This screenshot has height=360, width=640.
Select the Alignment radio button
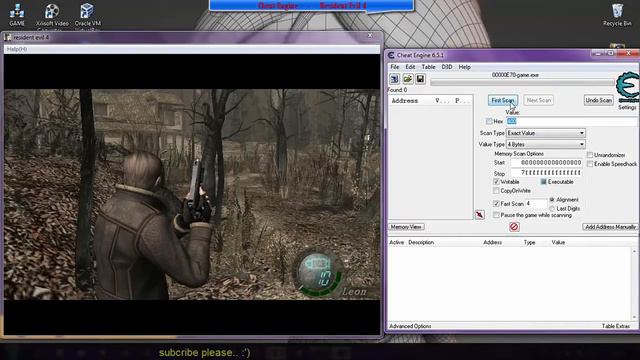(x=552, y=200)
